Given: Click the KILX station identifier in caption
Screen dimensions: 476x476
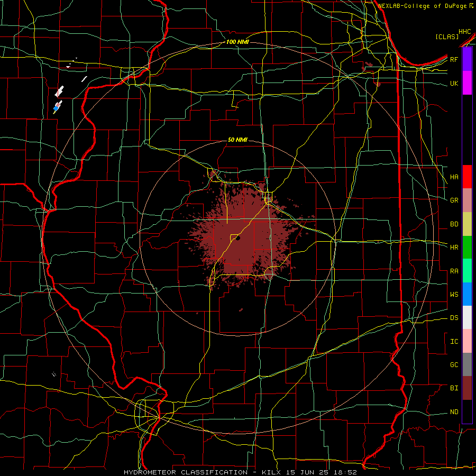Looking at the screenshot, I should click(x=271, y=472).
